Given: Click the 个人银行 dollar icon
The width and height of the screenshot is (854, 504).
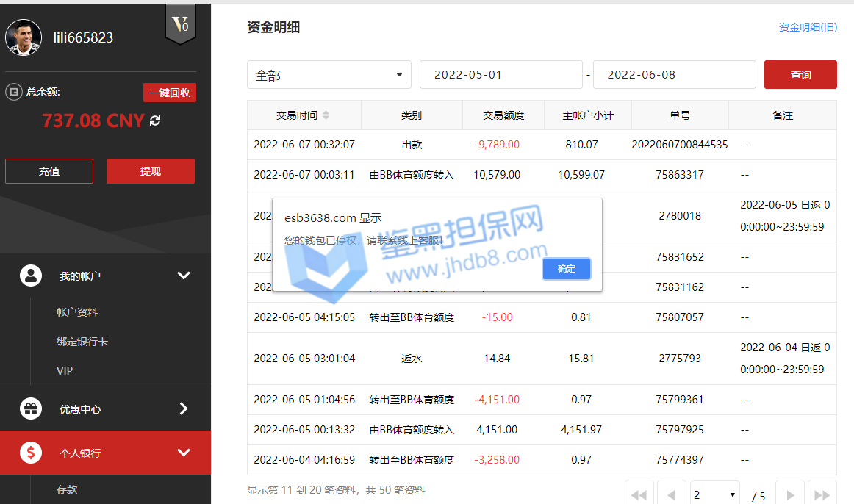Looking at the screenshot, I should pyautogui.click(x=31, y=453).
